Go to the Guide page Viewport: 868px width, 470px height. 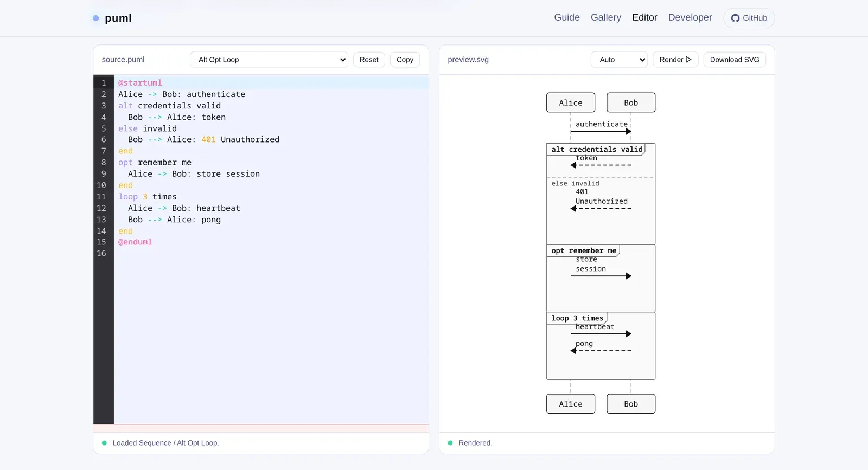pyautogui.click(x=567, y=17)
